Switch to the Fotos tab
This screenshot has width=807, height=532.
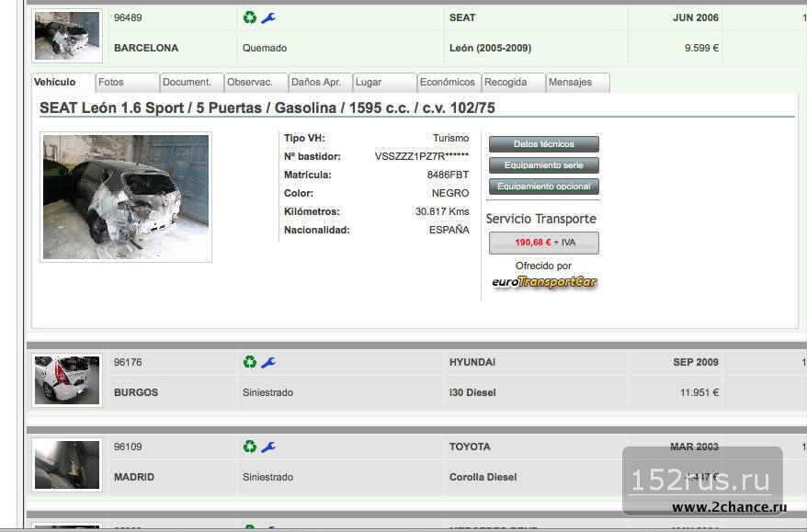click(127, 83)
